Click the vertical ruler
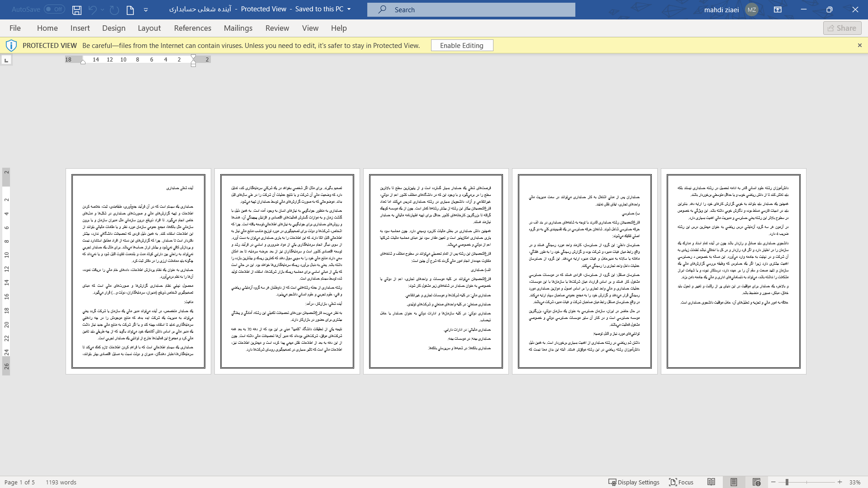Viewport: 868px width, 488px height. pos(6,271)
